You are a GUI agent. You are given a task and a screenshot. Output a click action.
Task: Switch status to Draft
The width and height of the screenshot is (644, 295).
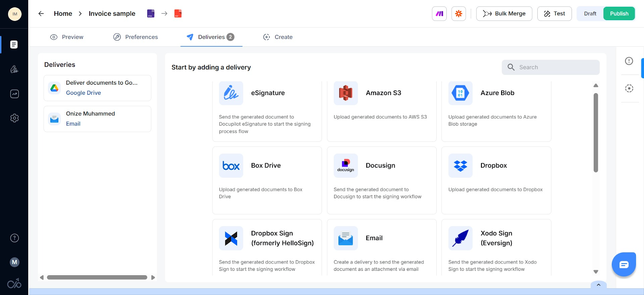590,14
